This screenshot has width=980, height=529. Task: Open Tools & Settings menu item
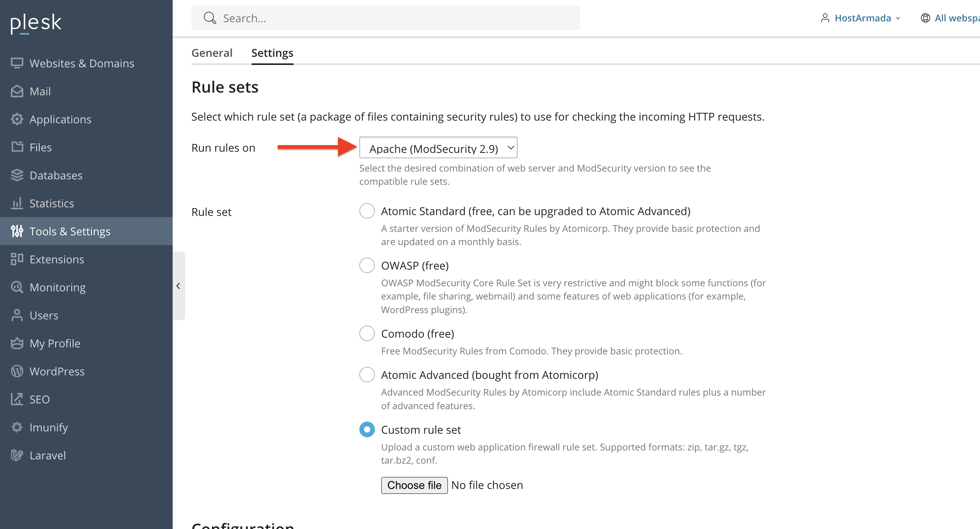pos(70,231)
